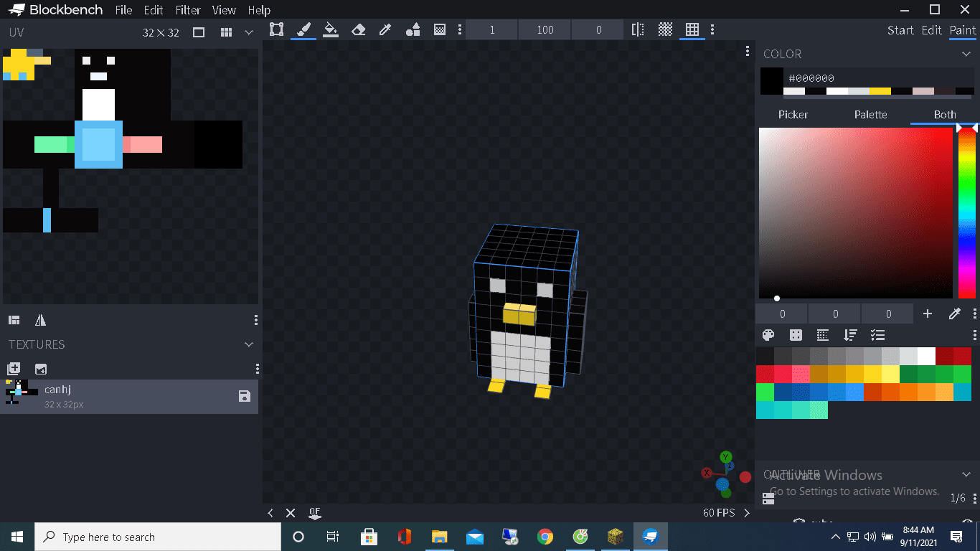Pick the Color Picker eyedropper tool in toolbar
The image size is (980, 551).
click(385, 29)
